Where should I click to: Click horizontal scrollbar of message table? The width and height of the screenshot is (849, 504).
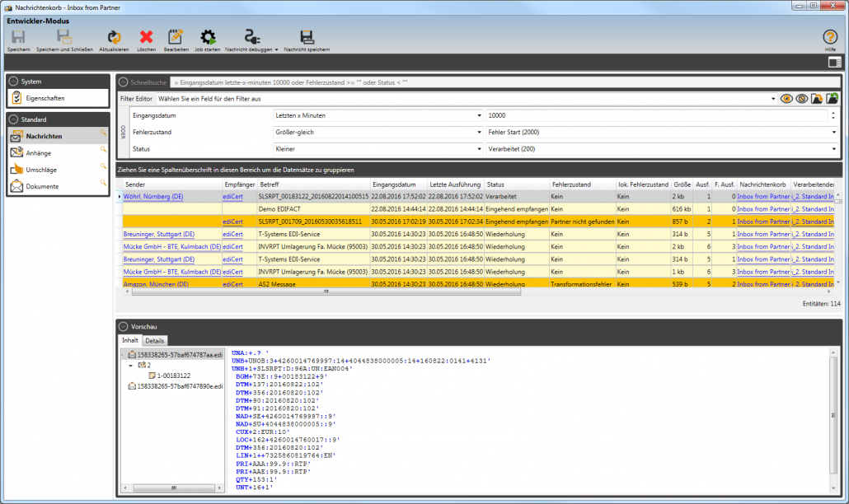click(x=326, y=292)
